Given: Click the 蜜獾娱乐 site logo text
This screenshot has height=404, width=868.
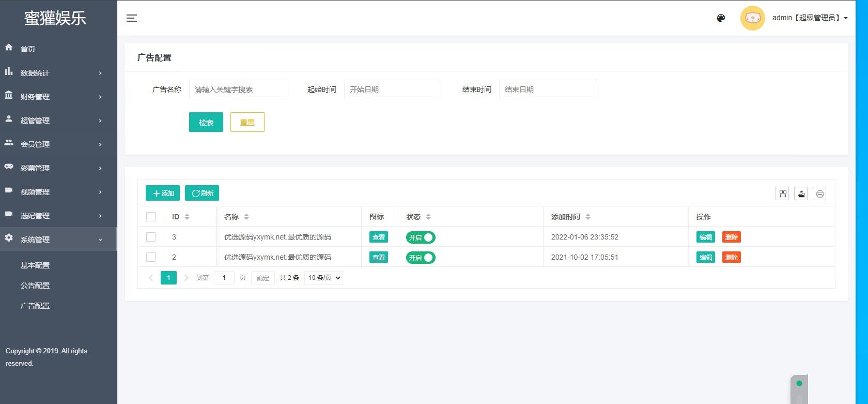Looking at the screenshot, I should (x=55, y=18).
